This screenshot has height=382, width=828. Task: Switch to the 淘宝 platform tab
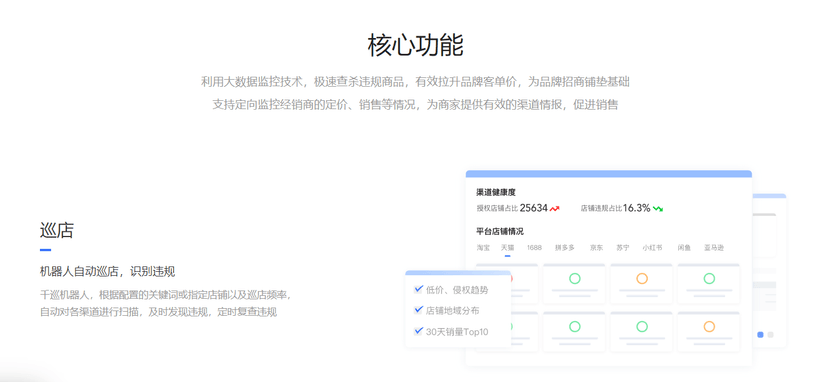(x=483, y=247)
